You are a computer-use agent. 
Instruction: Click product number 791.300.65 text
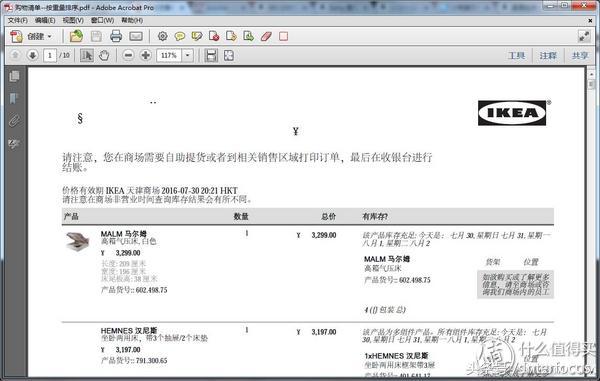[152, 360]
